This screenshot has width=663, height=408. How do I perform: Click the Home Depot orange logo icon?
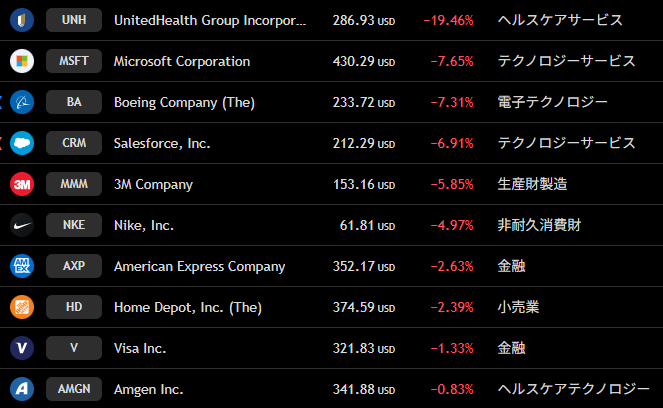[x=22, y=307]
